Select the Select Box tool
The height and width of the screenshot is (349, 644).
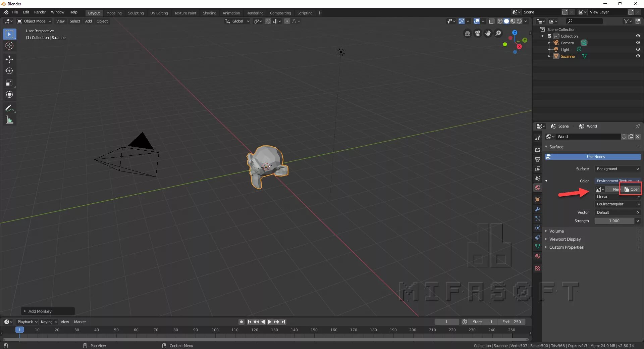click(x=9, y=34)
